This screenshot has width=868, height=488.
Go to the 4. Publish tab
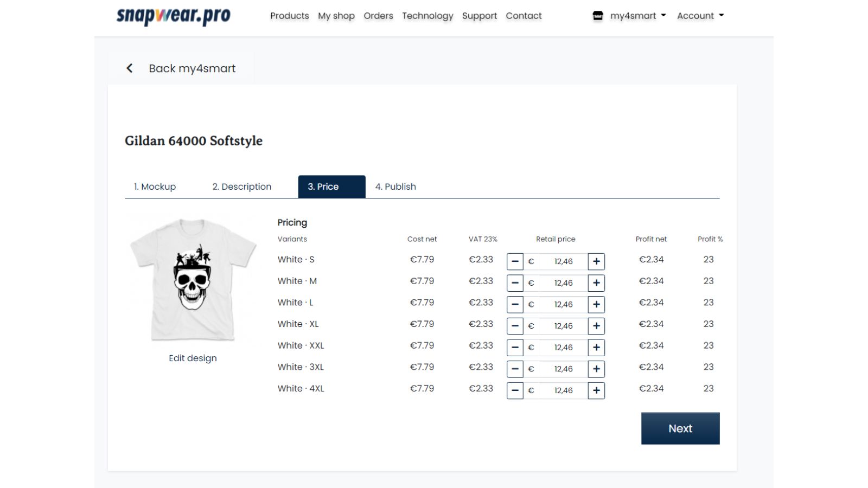click(395, 187)
